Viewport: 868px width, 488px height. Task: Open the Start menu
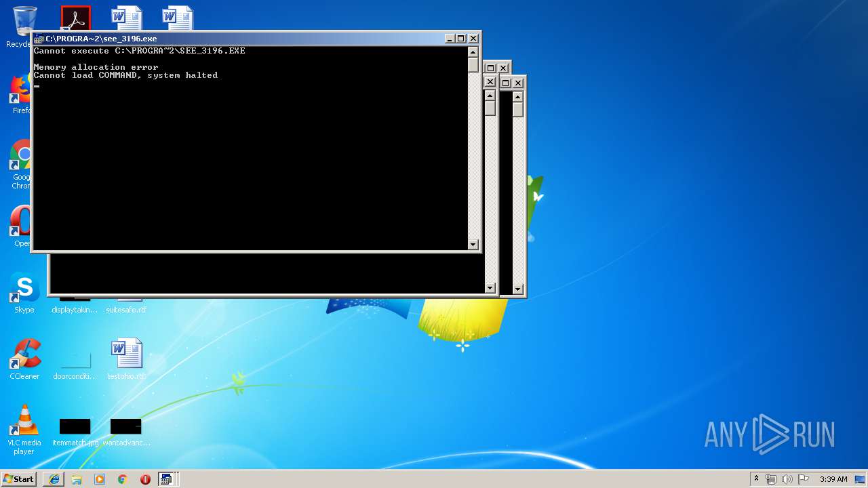[x=18, y=479]
